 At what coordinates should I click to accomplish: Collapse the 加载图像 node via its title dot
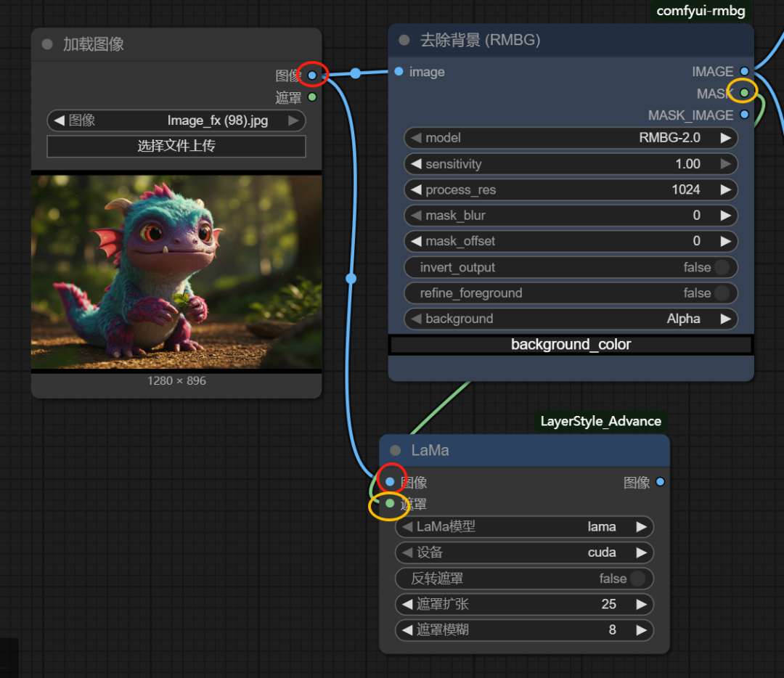point(47,44)
